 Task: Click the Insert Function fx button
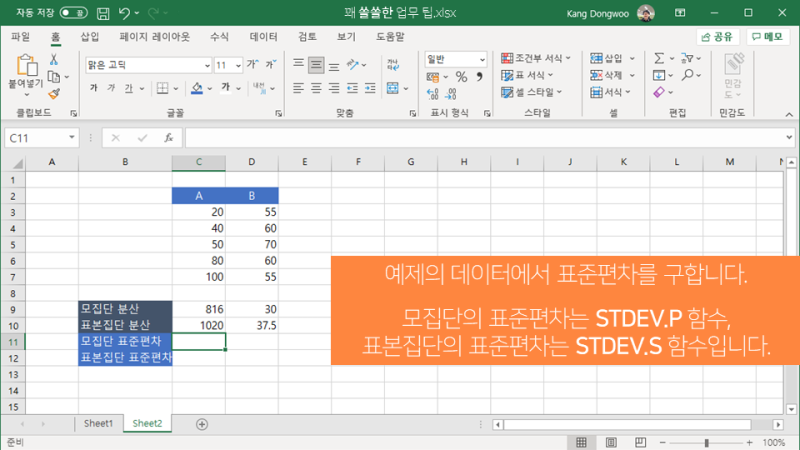(x=168, y=138)
